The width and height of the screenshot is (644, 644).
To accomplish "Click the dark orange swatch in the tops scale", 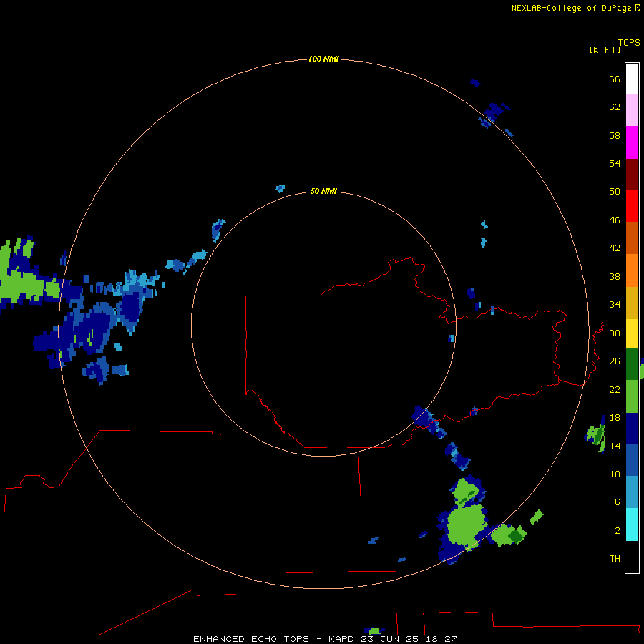I will (x=632, y=238).
